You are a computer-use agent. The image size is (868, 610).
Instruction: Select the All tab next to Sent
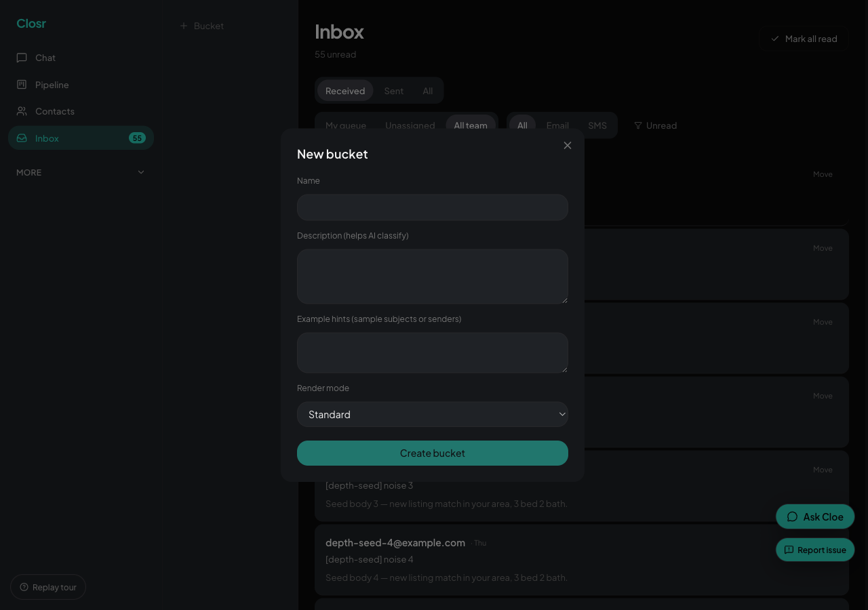coord(428,91)
